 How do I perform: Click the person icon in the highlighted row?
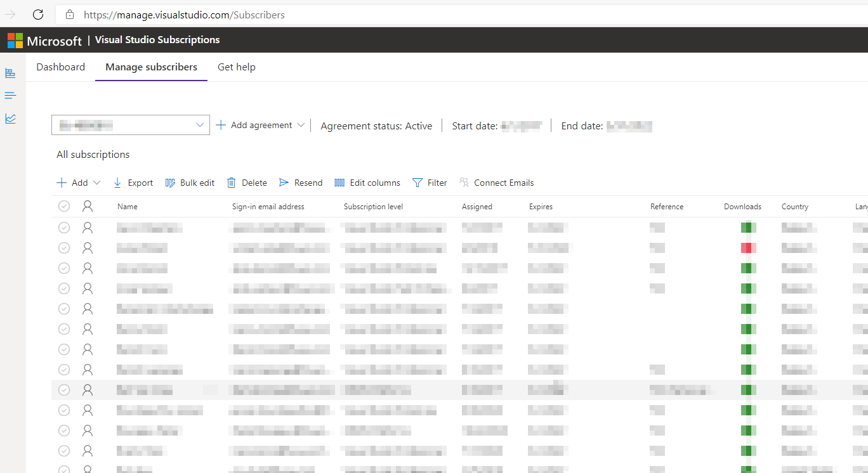(88, 390)
